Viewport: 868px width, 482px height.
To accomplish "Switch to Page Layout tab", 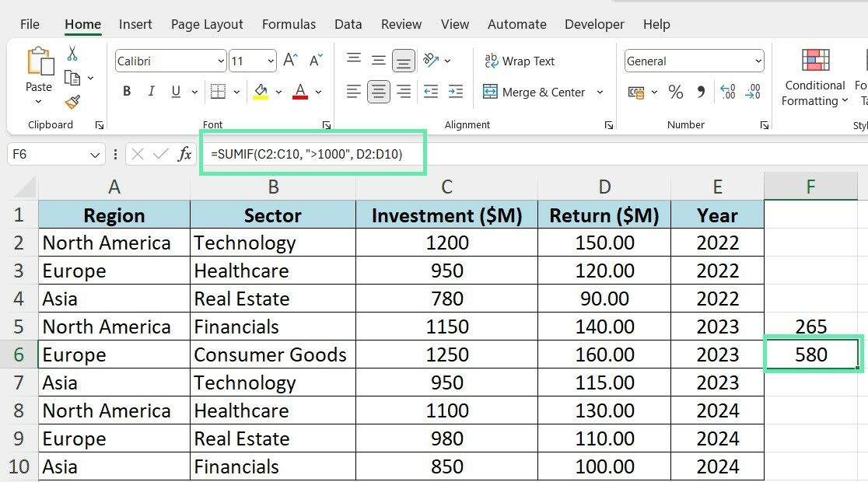I will [206, 24].
